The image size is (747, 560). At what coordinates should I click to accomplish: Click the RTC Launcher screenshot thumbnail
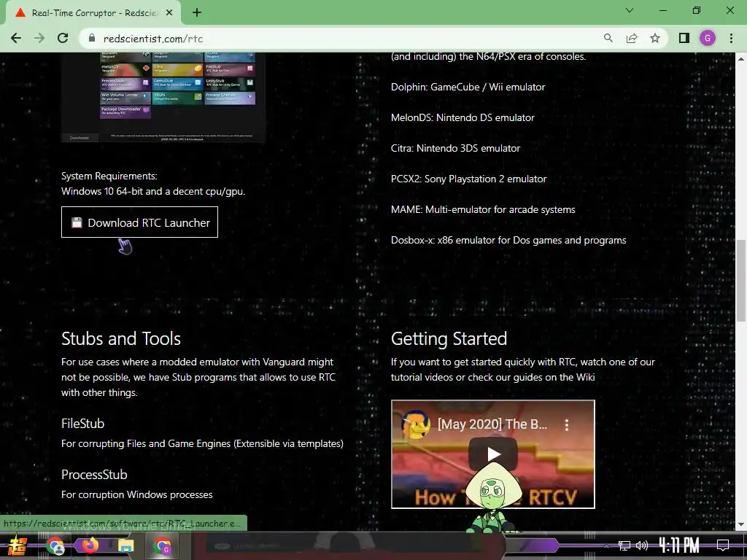(x=163, y=97)
